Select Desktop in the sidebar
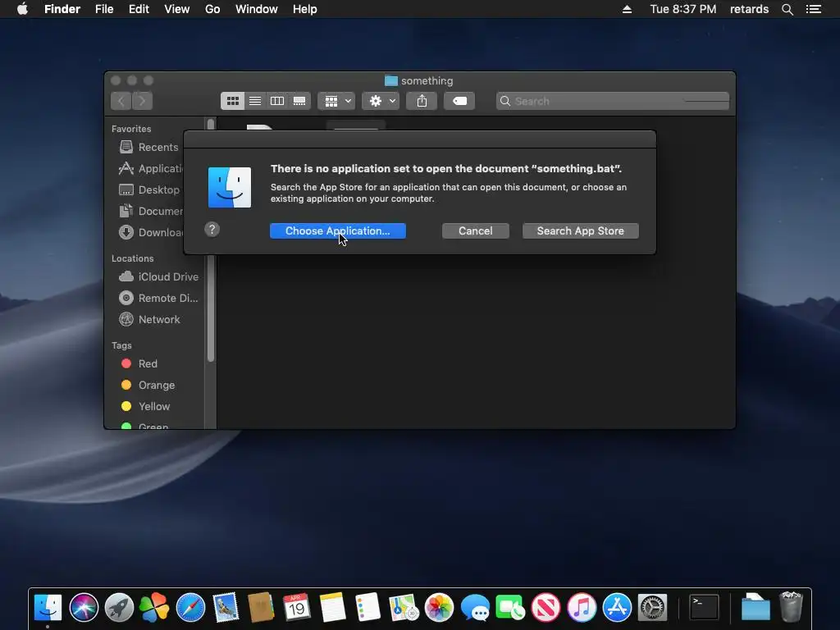The height and width of the screenshot is (630, 840). tap(149, 189)
